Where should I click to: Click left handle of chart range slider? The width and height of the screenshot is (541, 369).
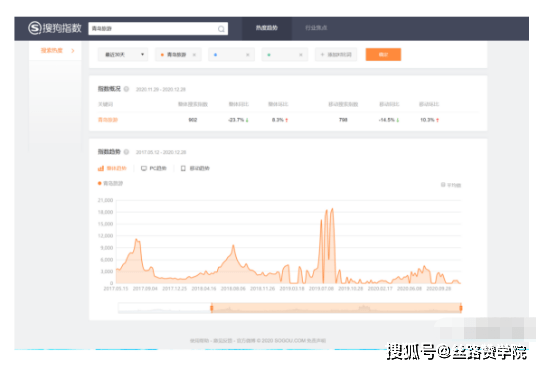212,308
